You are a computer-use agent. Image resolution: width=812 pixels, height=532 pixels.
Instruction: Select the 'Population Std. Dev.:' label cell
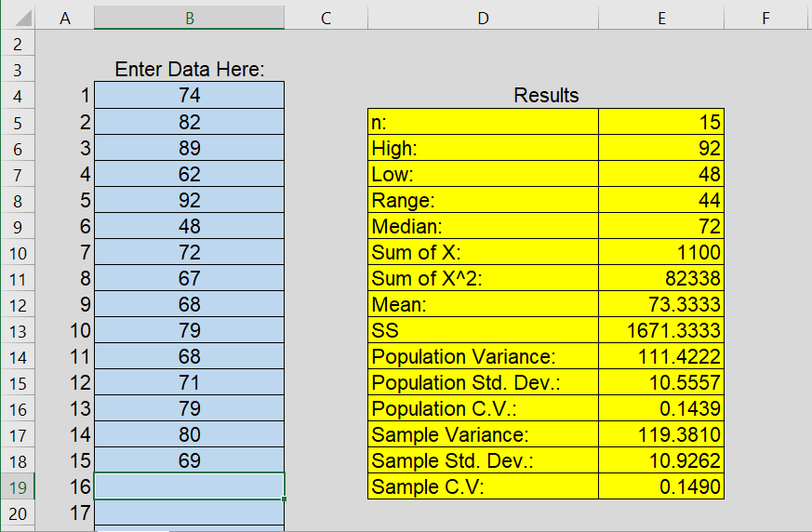coord(483,382)
